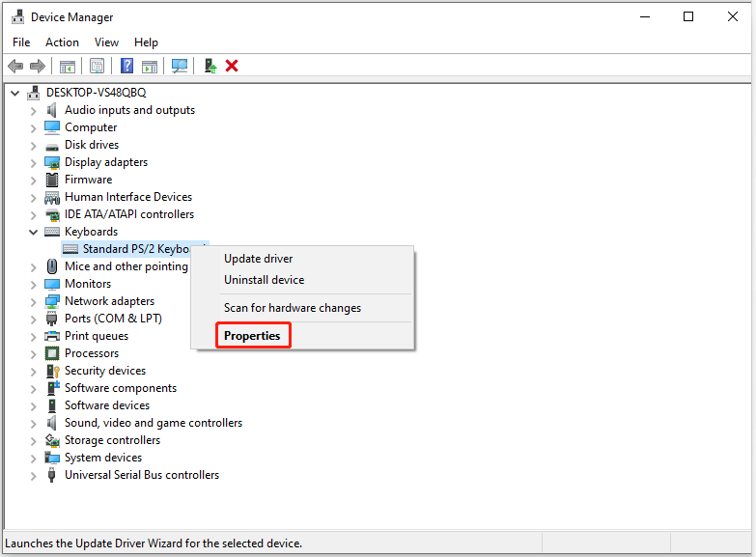
Task: Click the IDE ATA/ATAPI controllers icon
Action: point(52,214)
